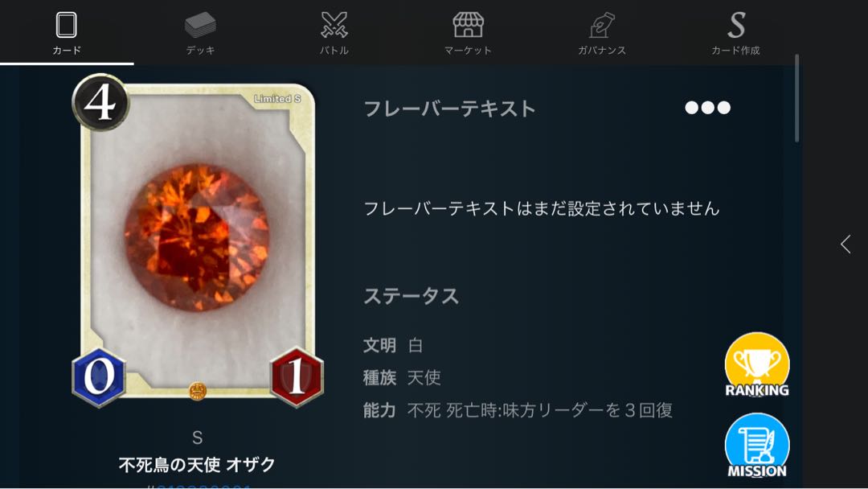
Task: Open three-dot menu beside フレーバーテキスト
Action: tap(707, 108)
